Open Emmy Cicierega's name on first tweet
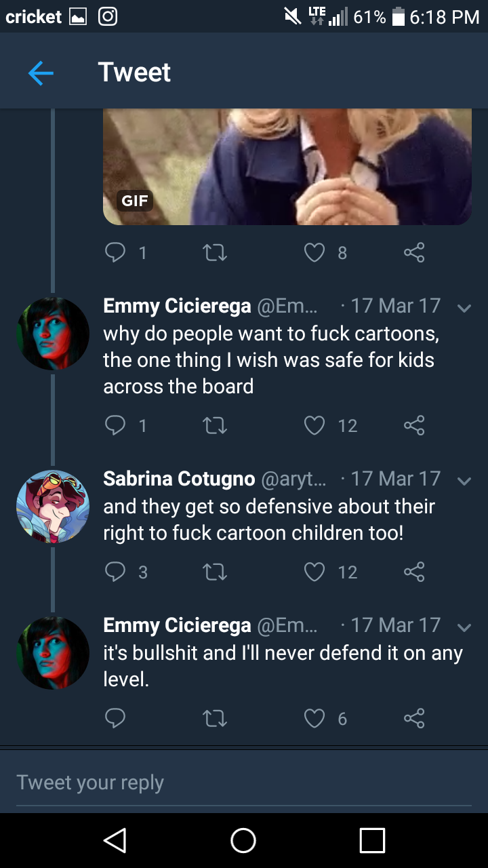The height and width of the screenshot is (868, 488). click(177, 305)
